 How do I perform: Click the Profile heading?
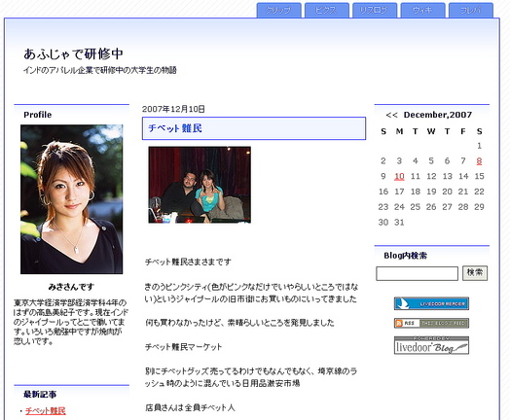point(37,115)
